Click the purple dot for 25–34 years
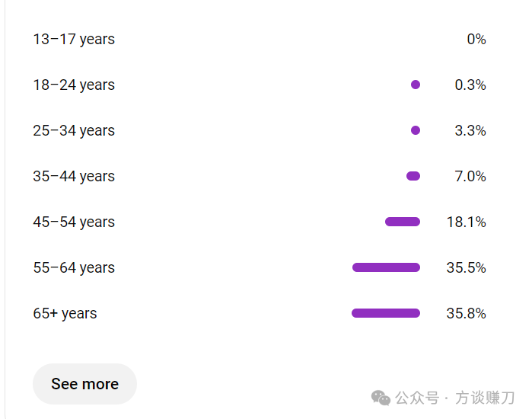Viewport: 532px width, 419px height. point(416,130)
